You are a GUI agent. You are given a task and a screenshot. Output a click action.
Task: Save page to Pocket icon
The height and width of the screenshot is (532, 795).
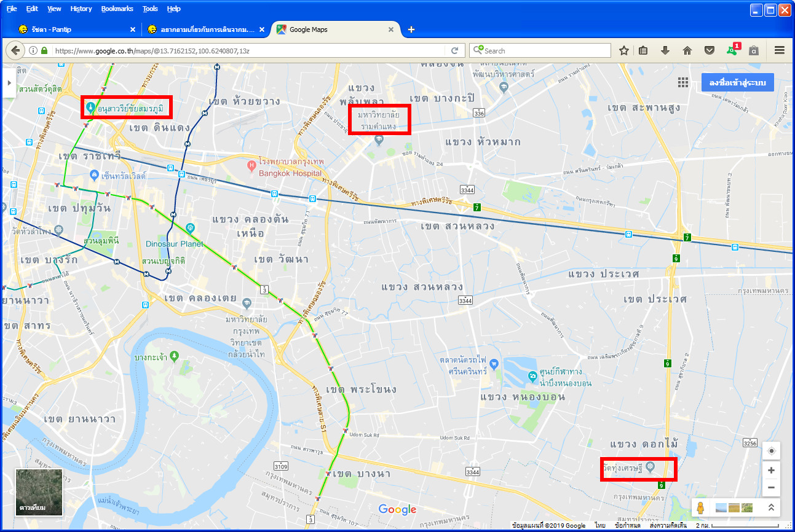709,51
